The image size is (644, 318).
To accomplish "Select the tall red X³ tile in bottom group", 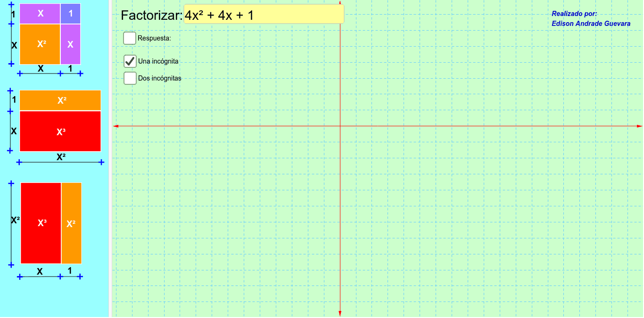I will coord(41,223).
